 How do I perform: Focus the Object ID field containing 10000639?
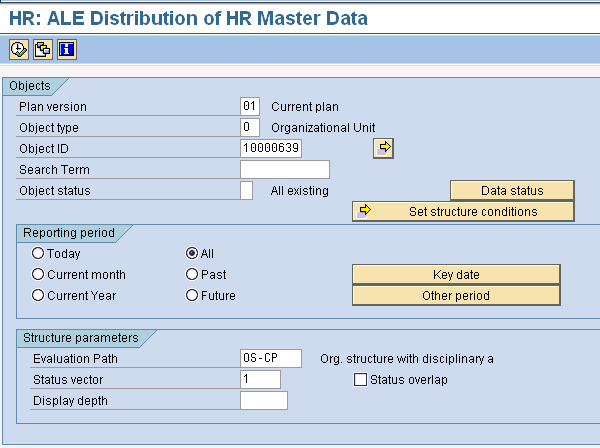[x=271, y=148]
